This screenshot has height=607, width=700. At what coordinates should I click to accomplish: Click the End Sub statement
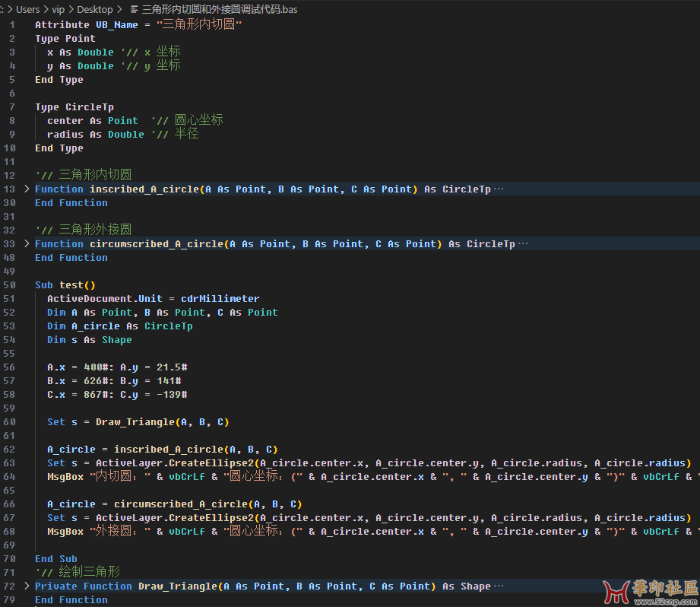point(56,559)
